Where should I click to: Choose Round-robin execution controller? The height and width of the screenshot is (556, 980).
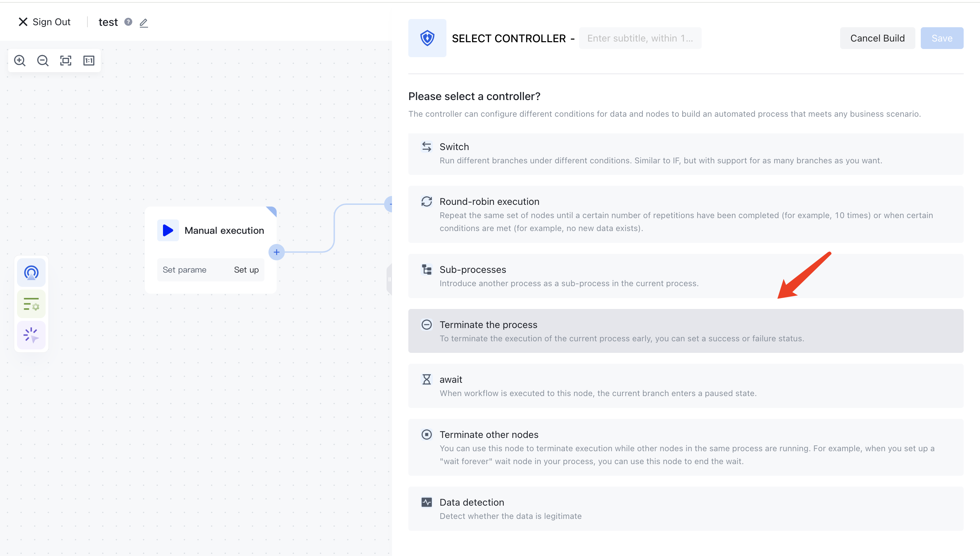[685, 214]
